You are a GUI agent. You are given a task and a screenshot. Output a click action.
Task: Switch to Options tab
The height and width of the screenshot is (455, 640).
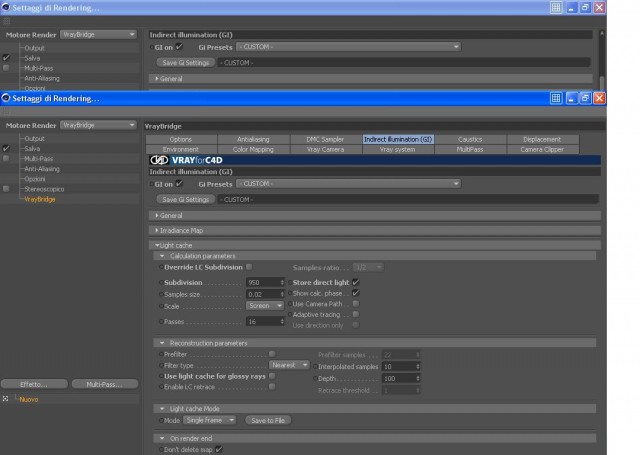point(181,139)
